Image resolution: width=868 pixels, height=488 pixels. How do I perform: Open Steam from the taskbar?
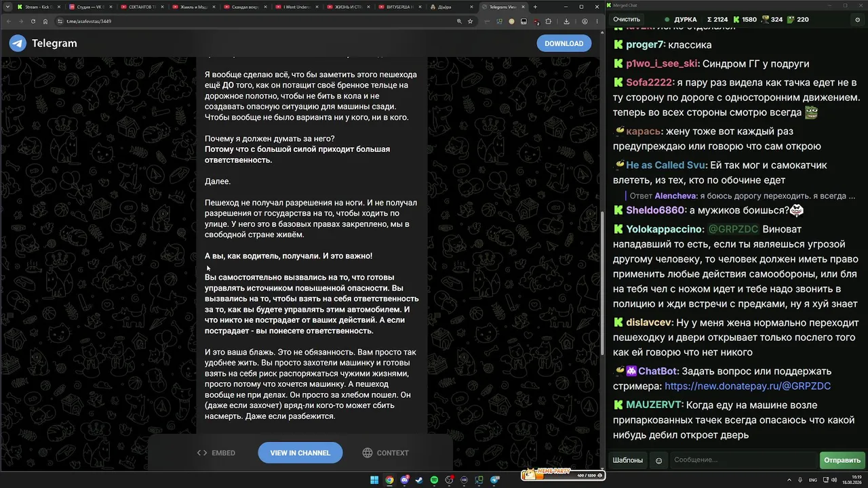(419, 480)
